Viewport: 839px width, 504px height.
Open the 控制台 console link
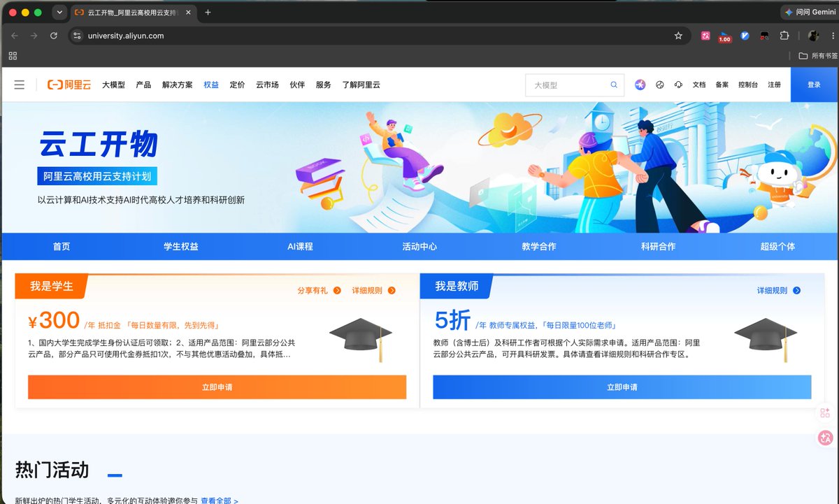tap(747, 85)
